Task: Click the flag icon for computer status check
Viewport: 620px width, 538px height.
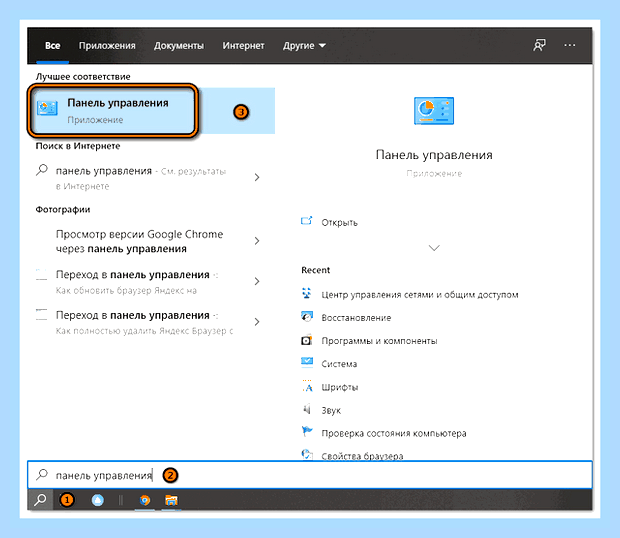Action: [306, 431]
